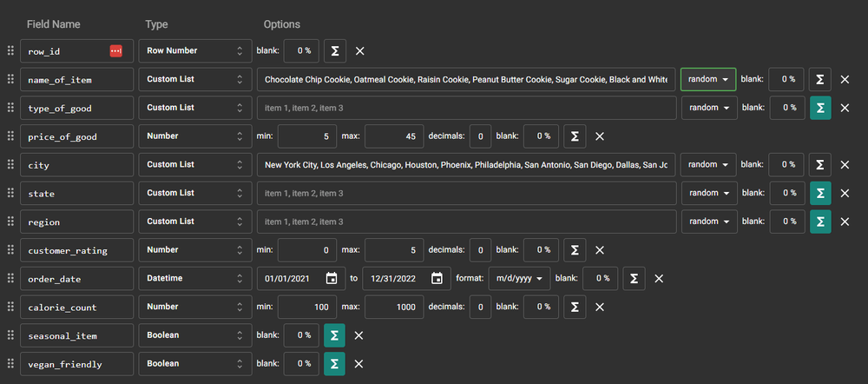The image size is (868, 384).
Task: Delete the order_date field
Action: (659, 279)
